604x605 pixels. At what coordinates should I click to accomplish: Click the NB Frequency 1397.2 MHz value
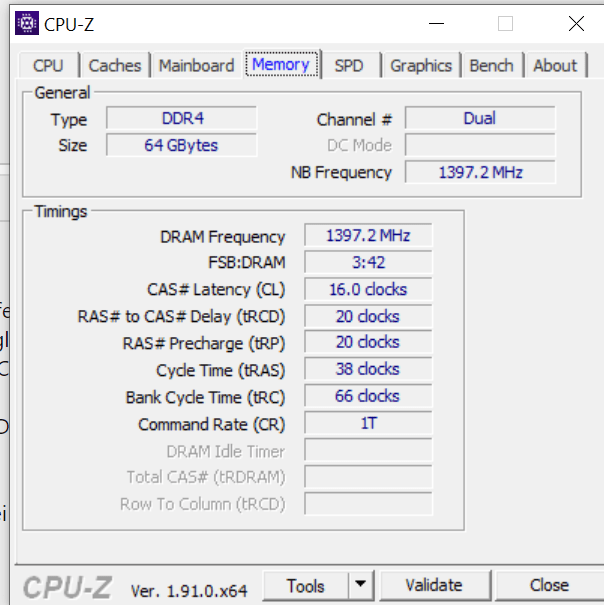480,172
